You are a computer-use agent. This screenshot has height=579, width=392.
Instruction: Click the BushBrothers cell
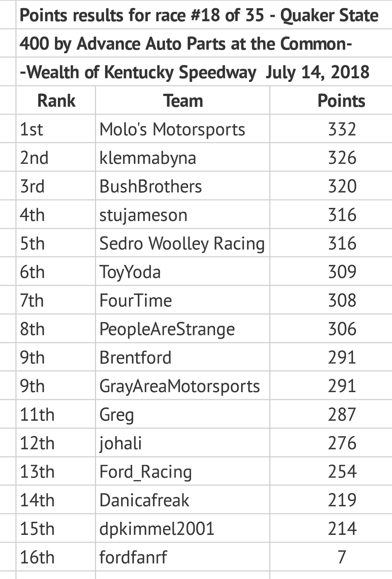click(151, 187)
